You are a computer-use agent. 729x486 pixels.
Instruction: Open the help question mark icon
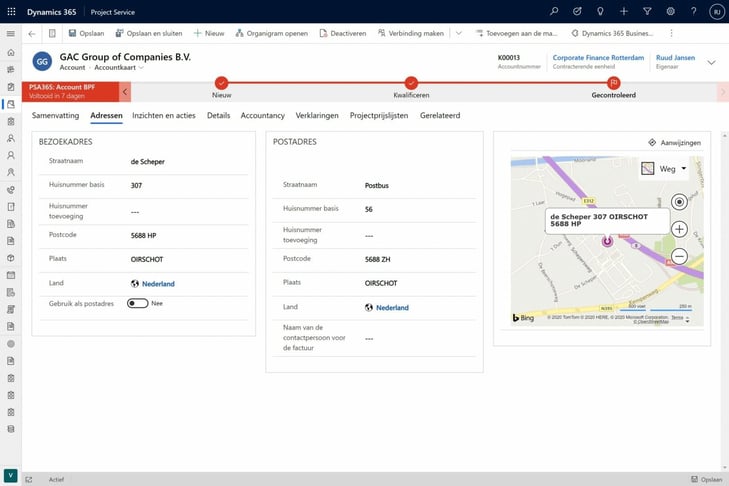(x=693, y=11)
